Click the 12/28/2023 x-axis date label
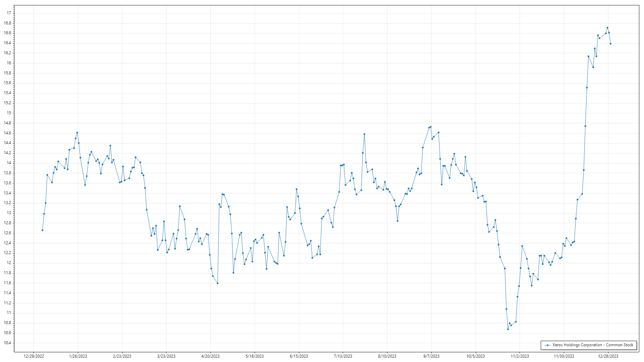This screenshot has height=362, width=644. tap(608, 356)
